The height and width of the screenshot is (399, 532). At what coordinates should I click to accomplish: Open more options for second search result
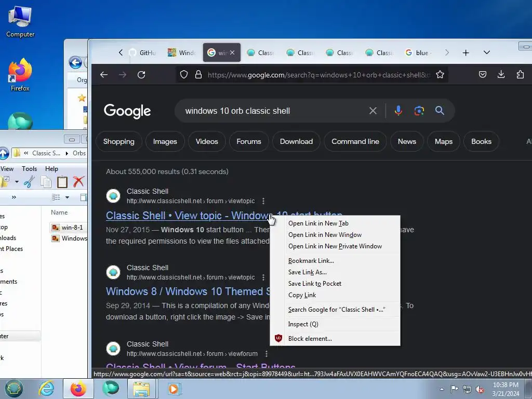(263, 277)
